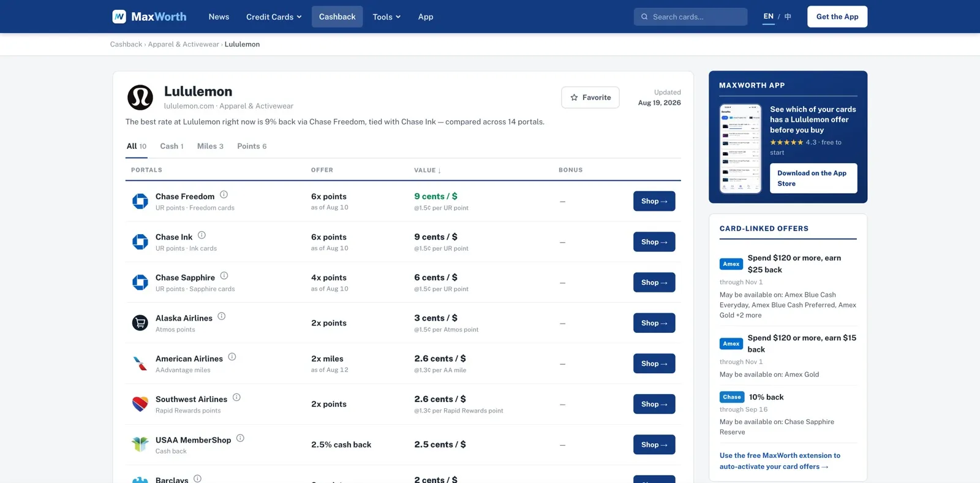The width and height of the screenshot is (980, 483).
Task: Expand the Credit Cards dropdown menu
Action: pyautogui.click(x=274, y=17)
